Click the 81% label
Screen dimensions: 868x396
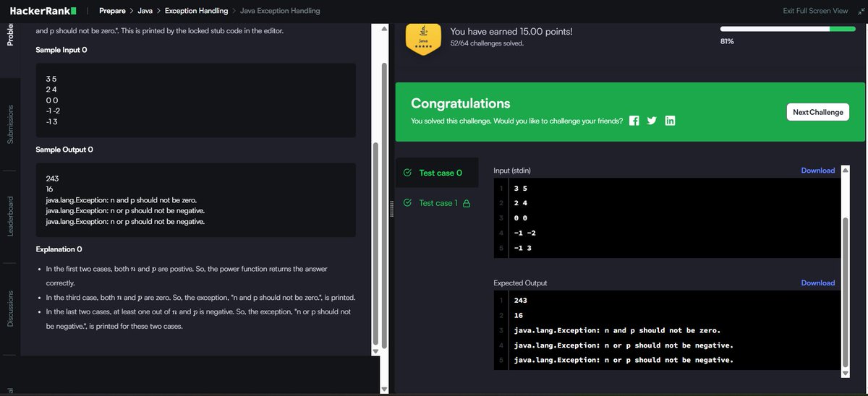click(727, 42)
